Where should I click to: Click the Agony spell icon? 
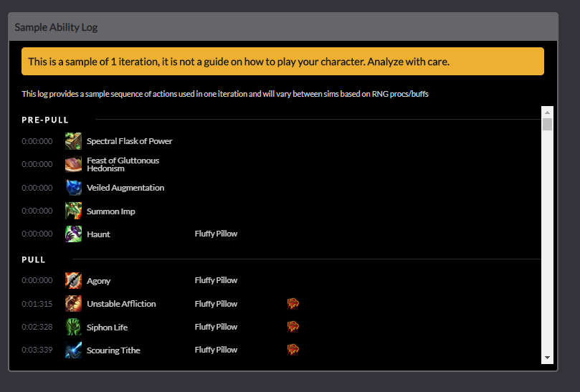[73, 281]
